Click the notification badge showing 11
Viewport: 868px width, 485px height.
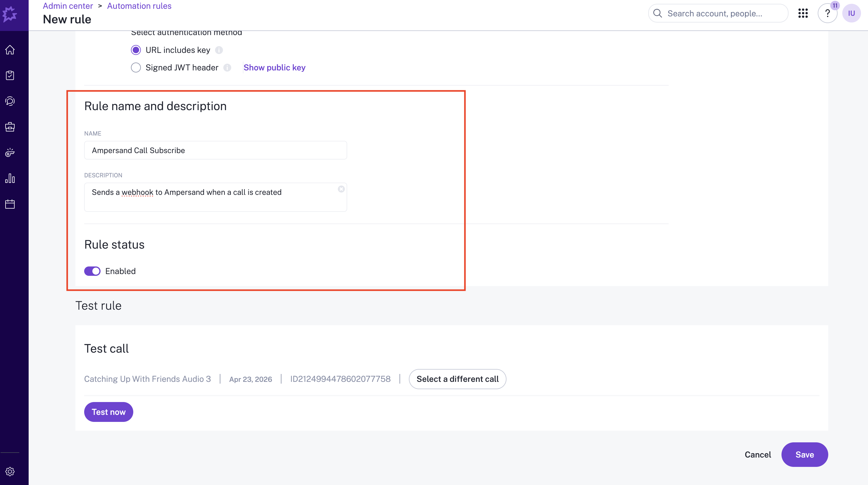click(x=835, y=5)
